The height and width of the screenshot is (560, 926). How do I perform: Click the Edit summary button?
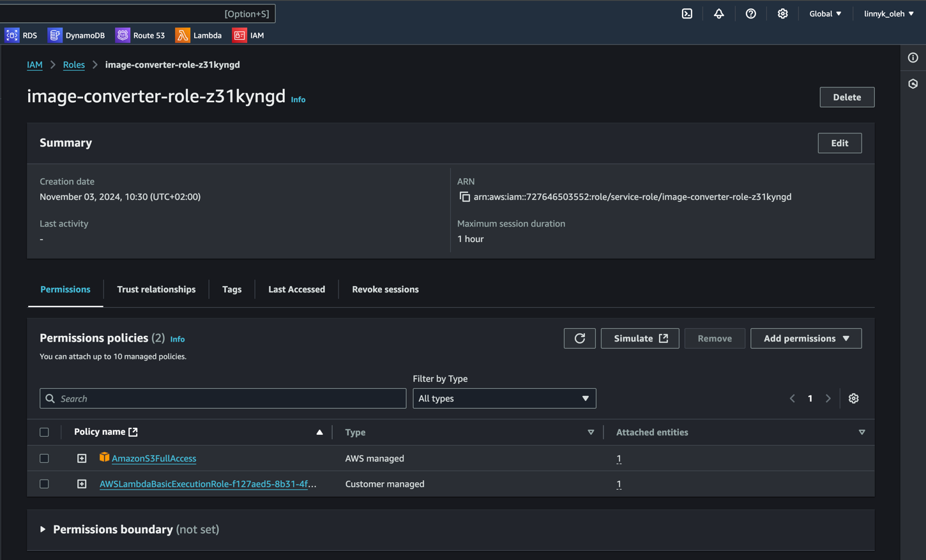(x=840, y=143)
